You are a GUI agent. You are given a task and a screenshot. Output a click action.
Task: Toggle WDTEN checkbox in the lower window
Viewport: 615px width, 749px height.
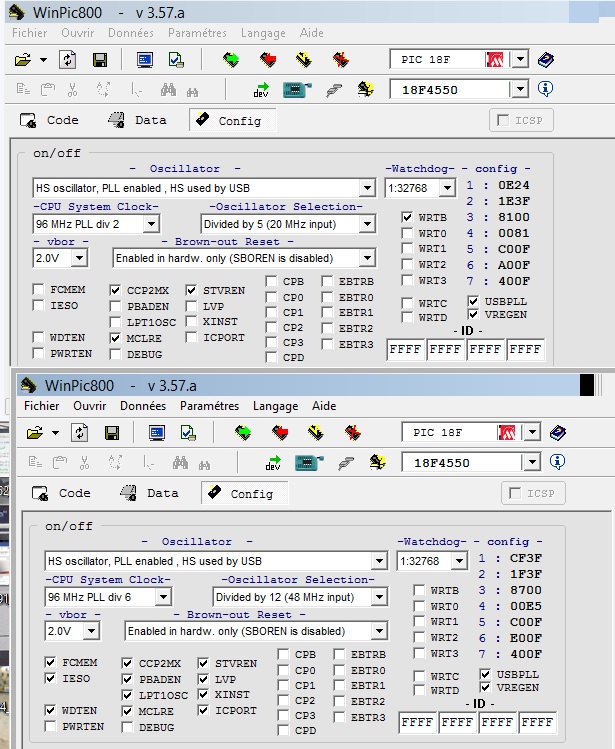click(50, 710)
